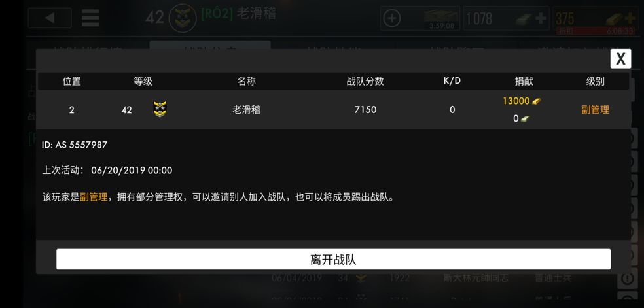Tap the circled plus icon
This screenshot has width=644, height=308.
pyautogui.click(x=391, y=18)
